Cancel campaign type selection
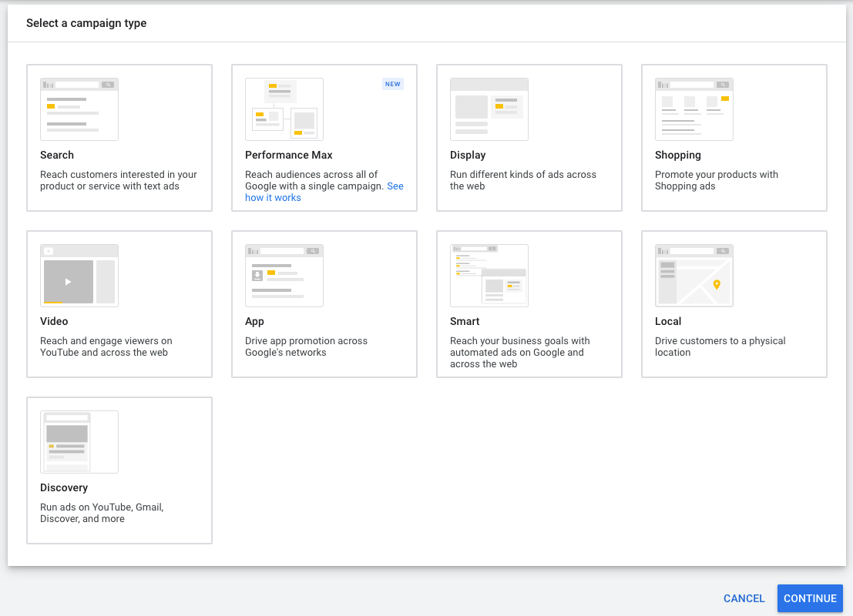853x616 pixels. point(744,598)
